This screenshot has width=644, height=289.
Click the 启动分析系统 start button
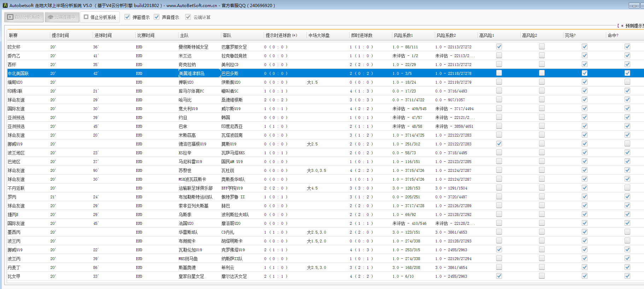tap(24, 17)
